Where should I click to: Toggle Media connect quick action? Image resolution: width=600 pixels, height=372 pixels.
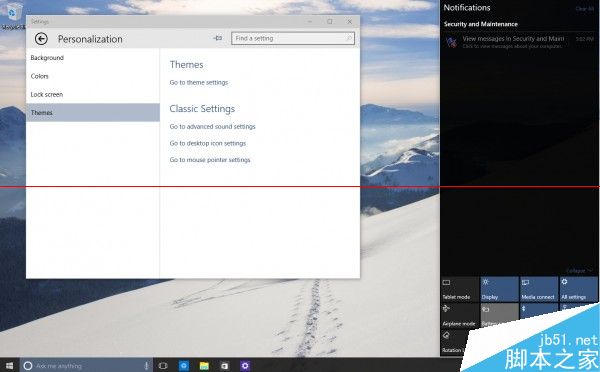(539, 289)
